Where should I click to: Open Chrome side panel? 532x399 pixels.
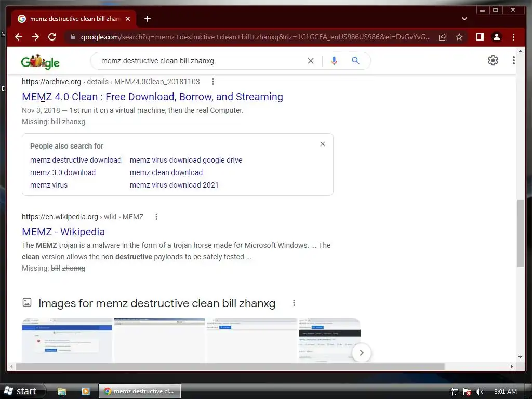(480, 37)
